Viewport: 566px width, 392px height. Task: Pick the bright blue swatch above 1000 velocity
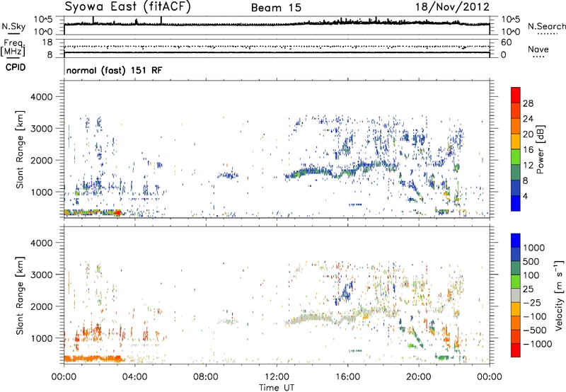point(516,241)
